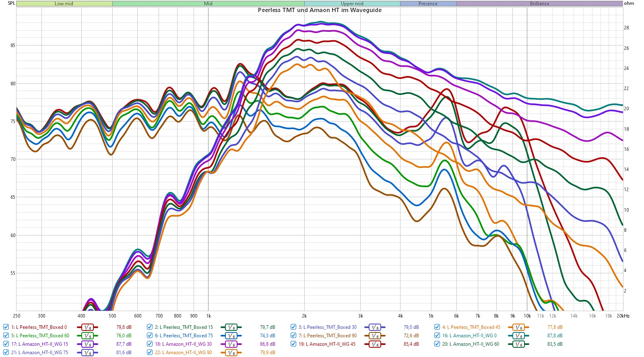Uncheck the Amazon_HT-II_WG 75 trace
This screenshot has height=357, width=644.
6,353
